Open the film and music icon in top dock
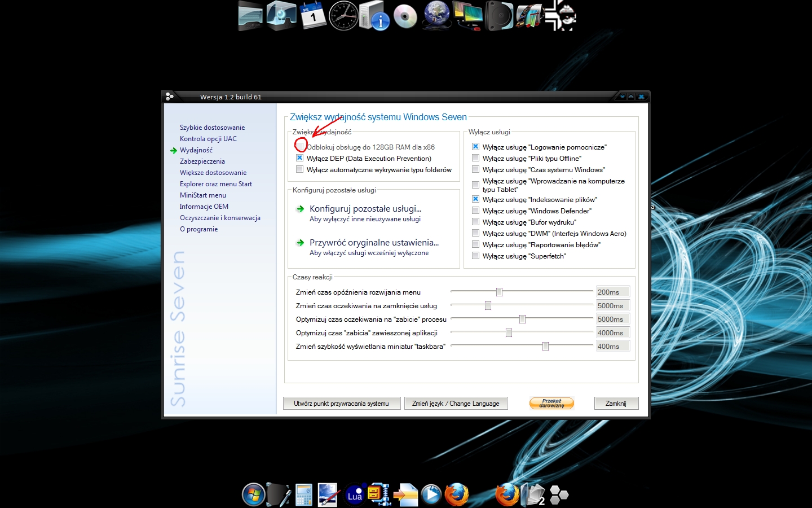 [529, 16]
